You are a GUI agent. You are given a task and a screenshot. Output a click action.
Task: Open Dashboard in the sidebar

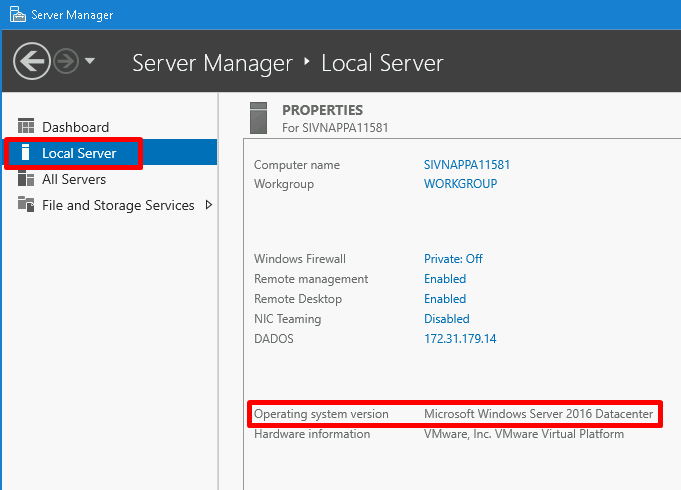coord(76,127)
